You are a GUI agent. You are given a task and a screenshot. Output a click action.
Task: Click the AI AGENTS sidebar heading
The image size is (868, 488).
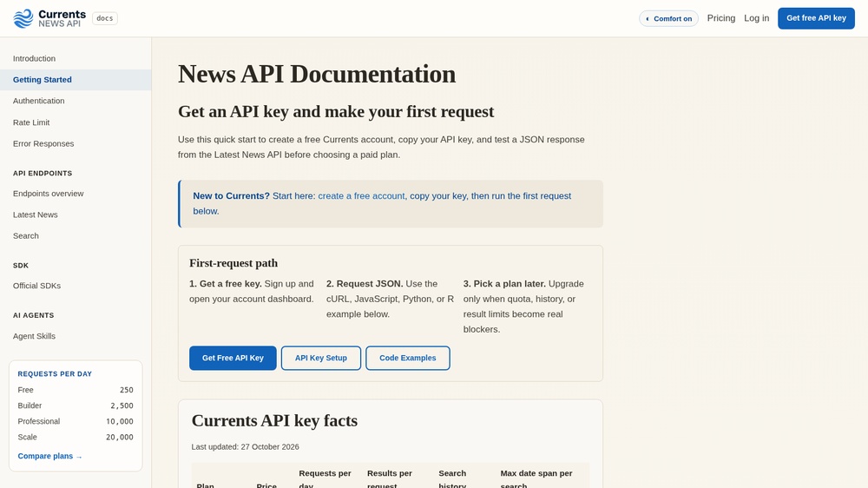coord(33,315)
